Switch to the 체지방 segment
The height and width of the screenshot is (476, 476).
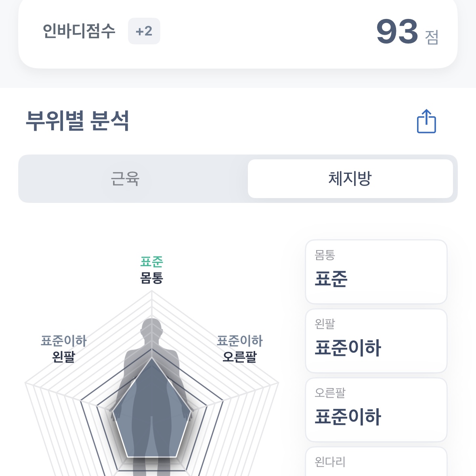click(350, 179)
